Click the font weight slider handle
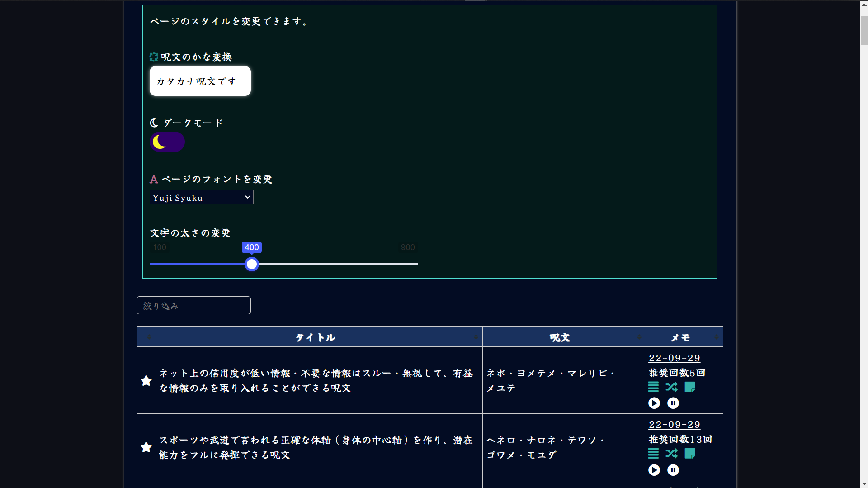Screen dimensions: 868x488 tap(252, 264)
